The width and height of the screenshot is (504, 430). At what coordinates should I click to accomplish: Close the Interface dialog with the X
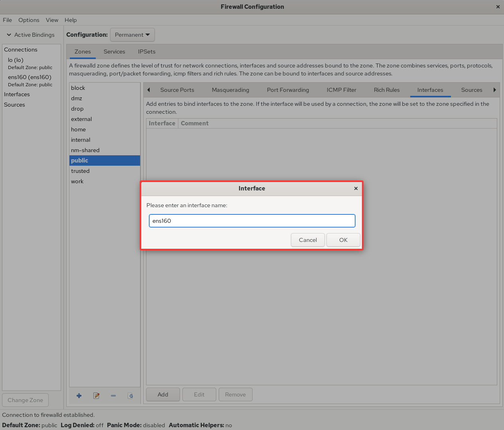coord(356,188)
